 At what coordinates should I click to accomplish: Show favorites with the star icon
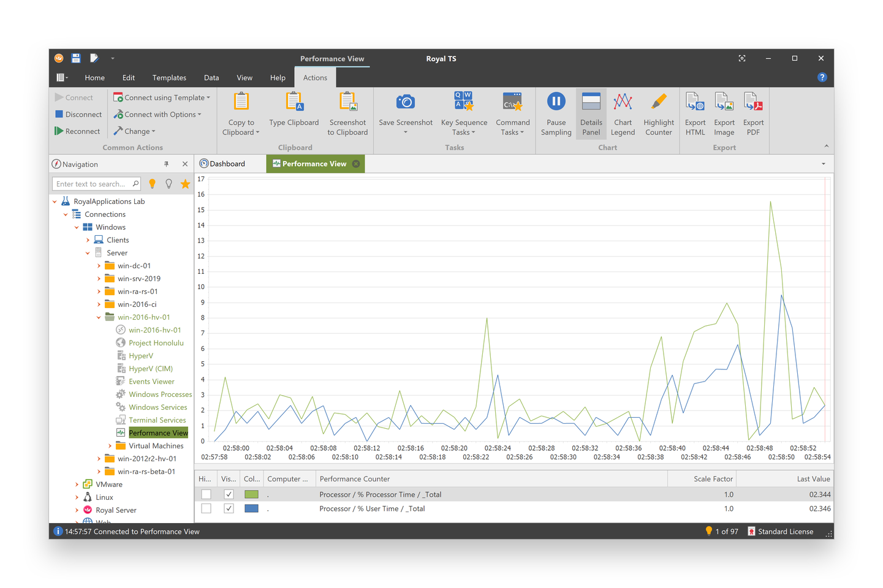[x=185, y=184]
